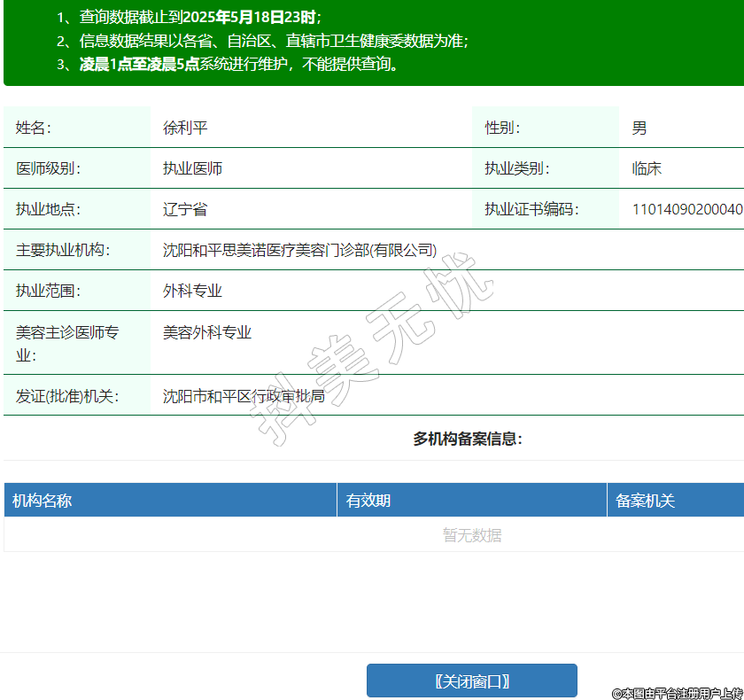
Task: Click the practice certificate code number
Action: click(686, 209)
